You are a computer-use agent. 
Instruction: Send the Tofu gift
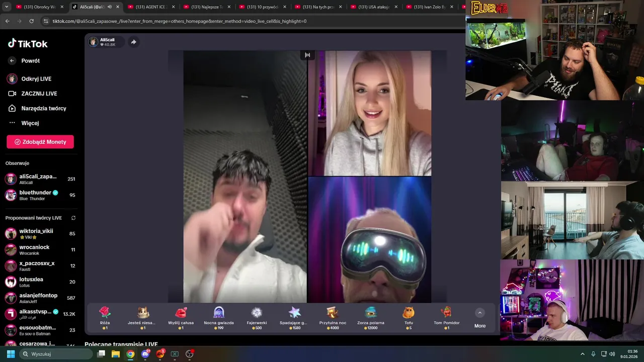(x=409, y=318)
